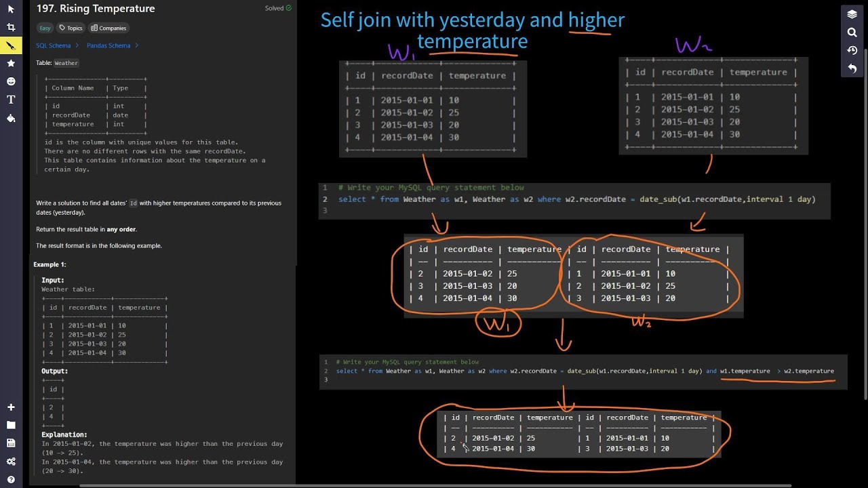Click the green Solved checkmark icon
Screen dimensions: 868x488
point(289,8)
